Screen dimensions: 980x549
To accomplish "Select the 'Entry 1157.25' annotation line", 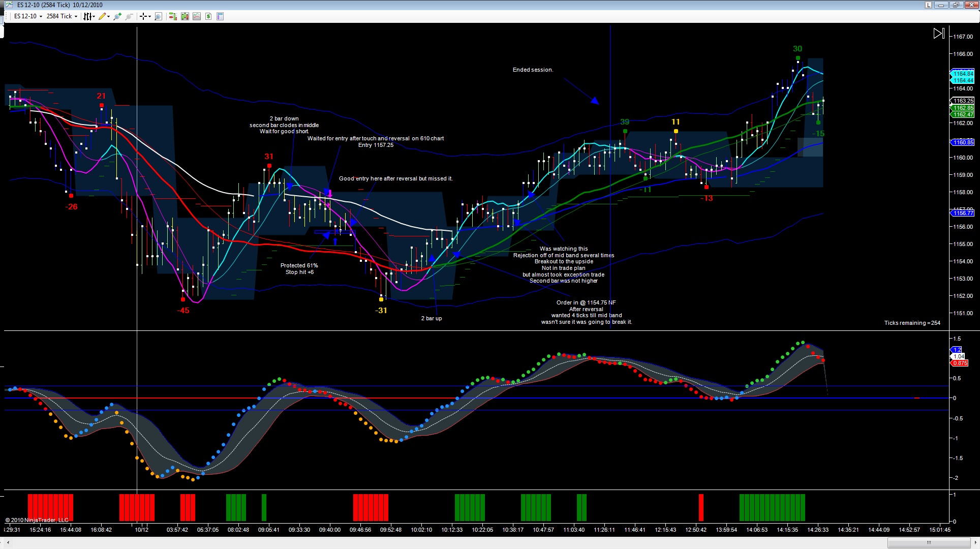I will (x=376, y=145).
